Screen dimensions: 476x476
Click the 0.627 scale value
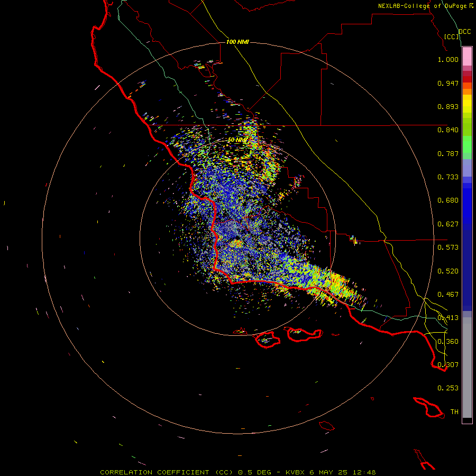[x=448, y=224]
